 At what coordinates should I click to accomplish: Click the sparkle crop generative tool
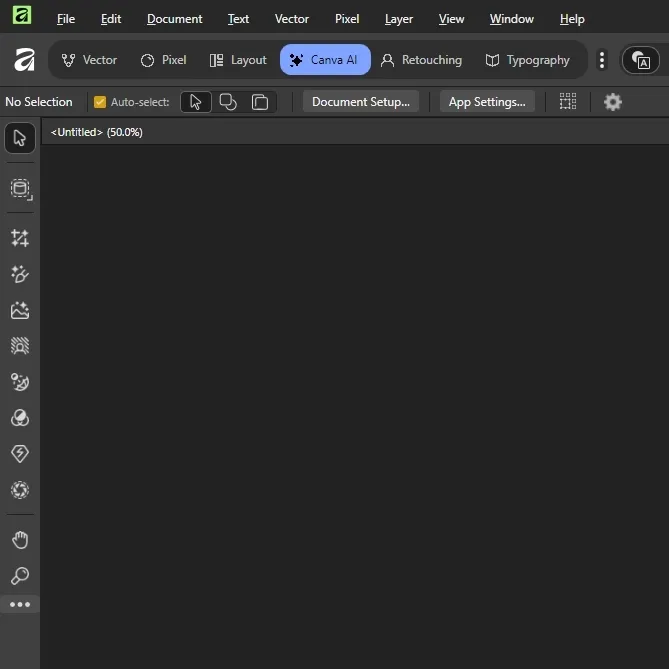pos(20,238)
